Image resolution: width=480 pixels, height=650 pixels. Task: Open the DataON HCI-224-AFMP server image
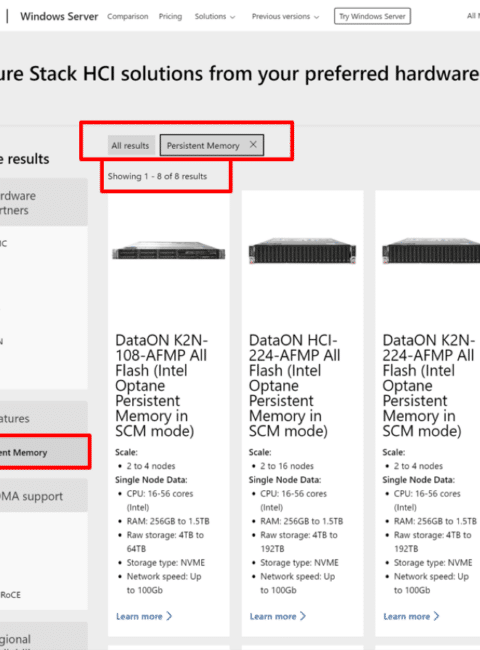click(x=302, y=250)
